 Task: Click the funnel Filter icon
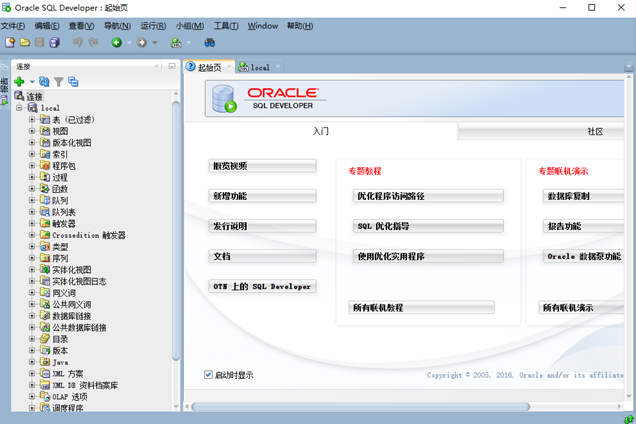point(58,82)
